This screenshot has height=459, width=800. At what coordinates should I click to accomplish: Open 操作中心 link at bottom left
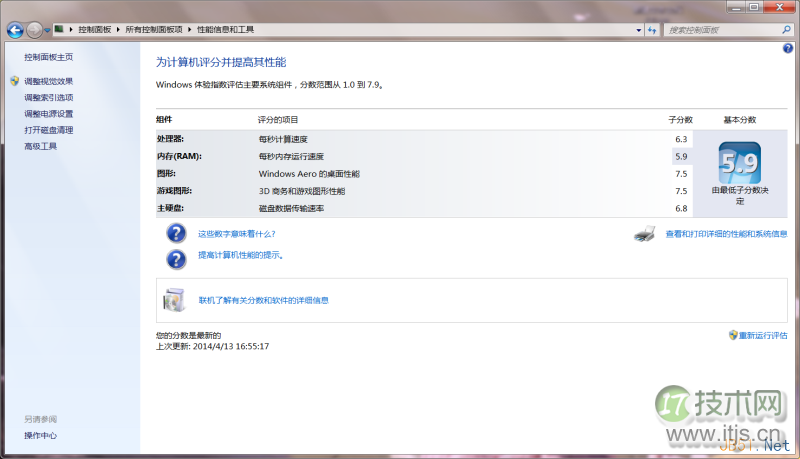coord(41,435)
